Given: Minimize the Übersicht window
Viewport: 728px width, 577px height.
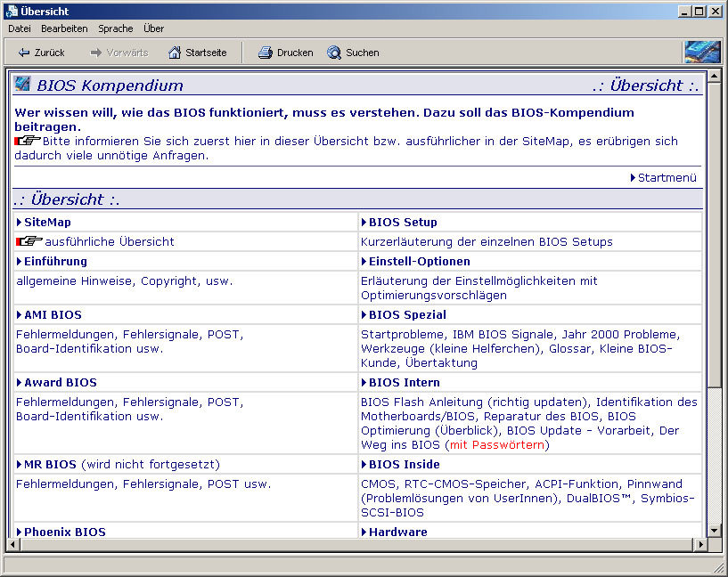Looking at the screenshot, I should (x=684, y=12).
